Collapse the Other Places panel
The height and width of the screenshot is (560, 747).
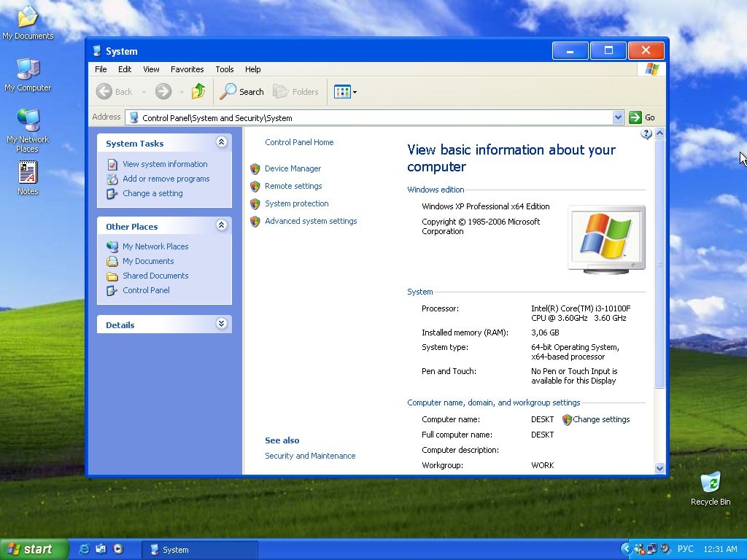click(x=221, y=225)
